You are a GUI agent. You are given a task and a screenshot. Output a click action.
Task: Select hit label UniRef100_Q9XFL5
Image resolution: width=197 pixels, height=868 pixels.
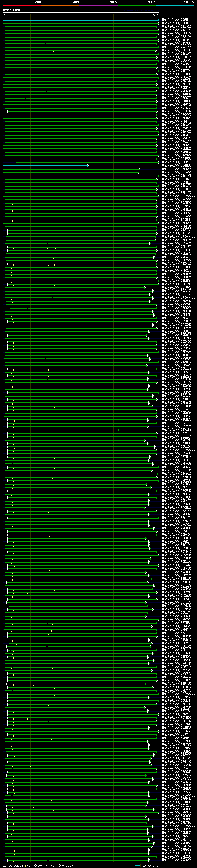[177, 57]
